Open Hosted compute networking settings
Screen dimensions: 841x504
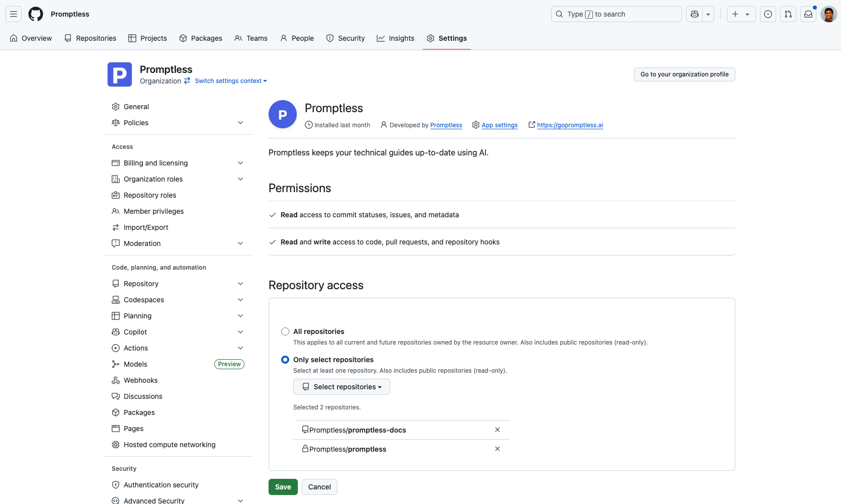click(x=178, y=445)
